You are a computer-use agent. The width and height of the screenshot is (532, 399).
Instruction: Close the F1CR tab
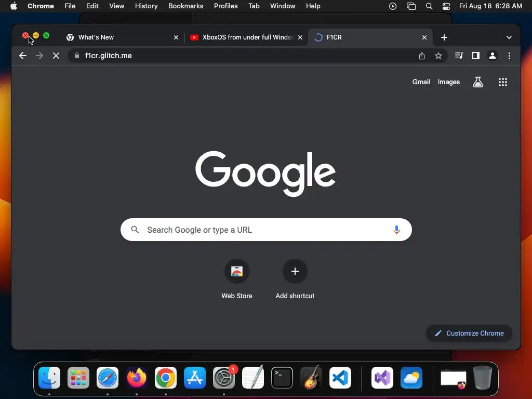(x=424, y=37)
